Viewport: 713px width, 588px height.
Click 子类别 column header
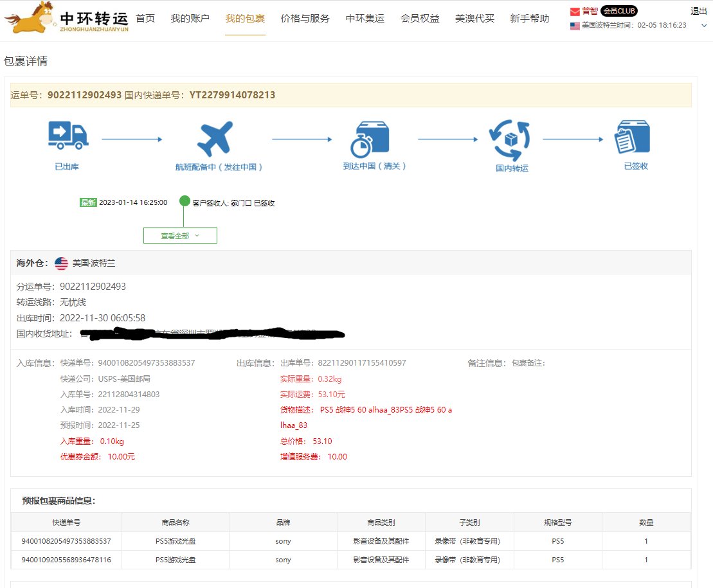(x=469, y=522)
